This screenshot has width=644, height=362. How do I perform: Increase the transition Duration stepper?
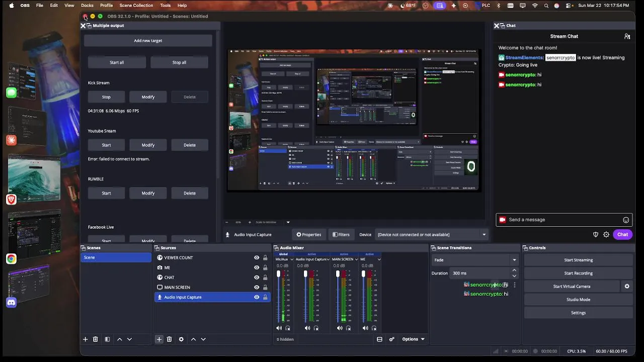coord(514,270)
